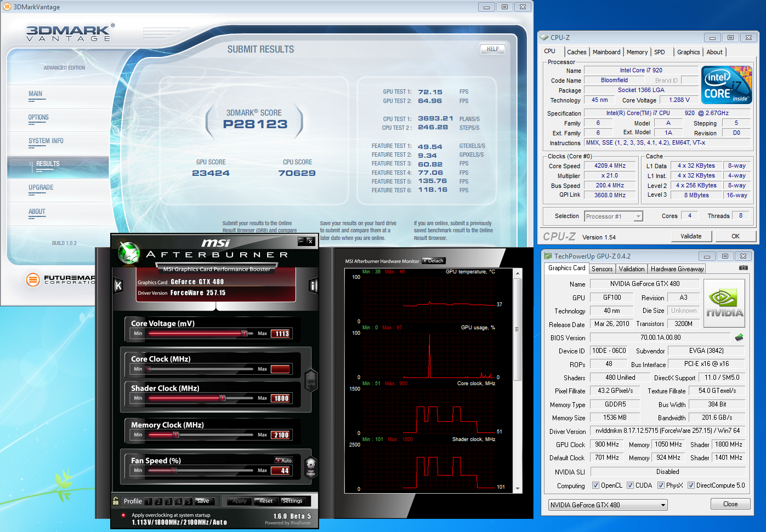This screenshot has width=766, height=532.
Task: Click the profile lock padlock icon
Action: pos(116,501)
